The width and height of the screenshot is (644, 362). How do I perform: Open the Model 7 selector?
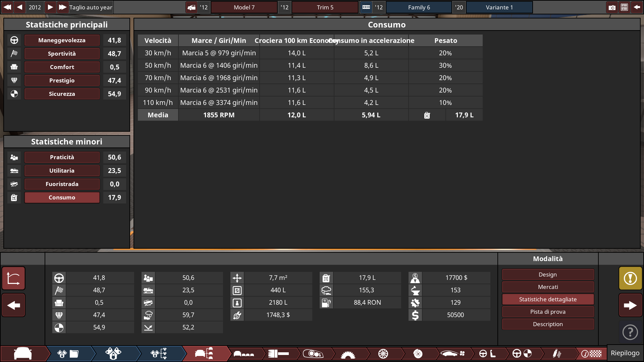(244, 7)
